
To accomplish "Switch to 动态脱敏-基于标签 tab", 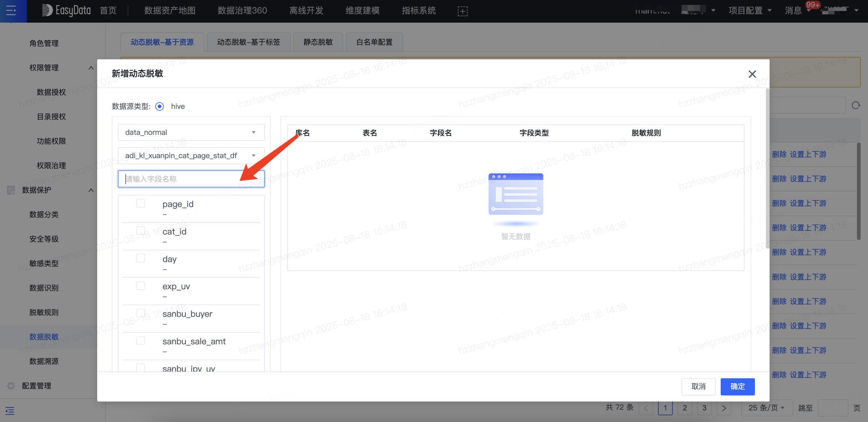I will (248, 42).
